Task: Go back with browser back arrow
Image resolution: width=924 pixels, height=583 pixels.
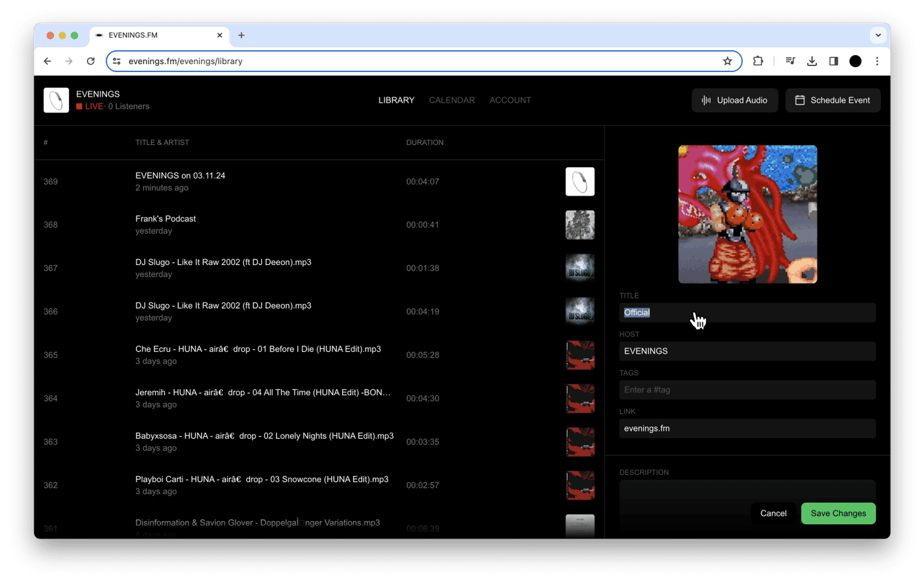Action: click(x=48, y=61)
